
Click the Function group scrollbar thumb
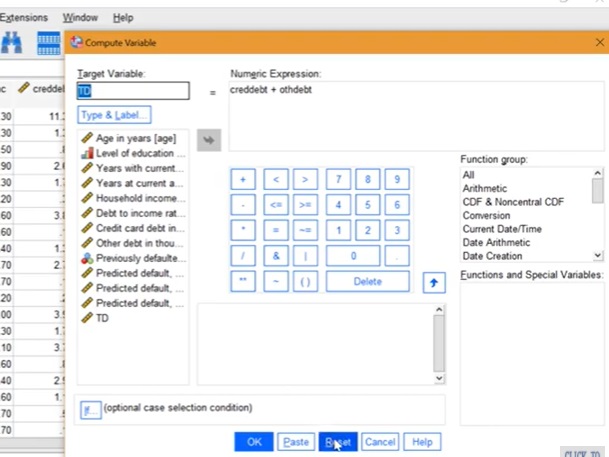coord(597,191)
